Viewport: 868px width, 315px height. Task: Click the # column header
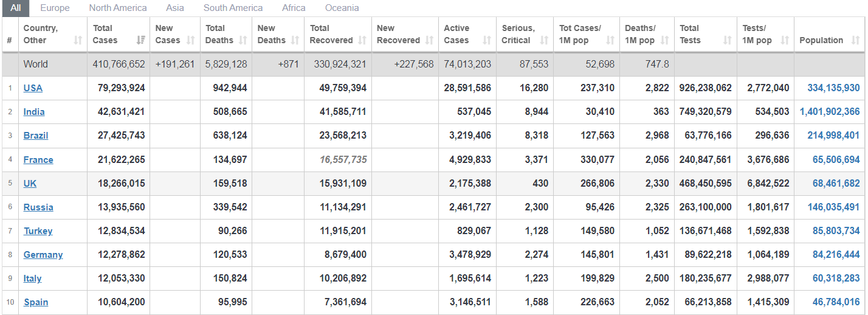[x=9, y=40]
